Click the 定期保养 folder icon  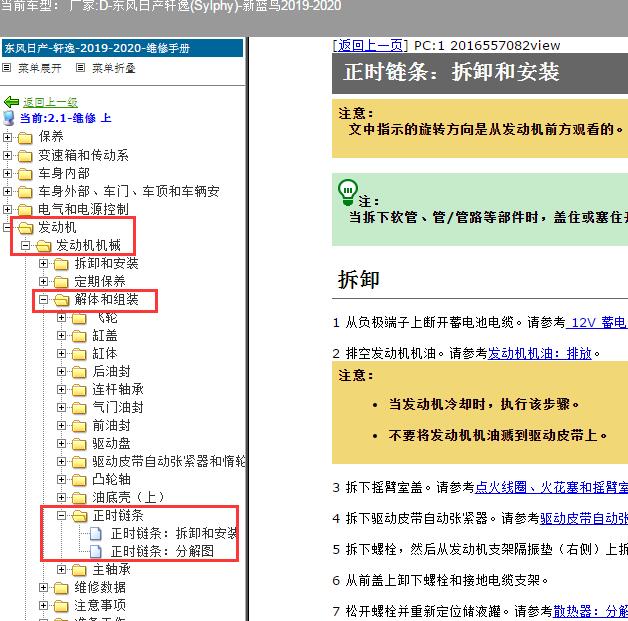(x=61, y=282)
